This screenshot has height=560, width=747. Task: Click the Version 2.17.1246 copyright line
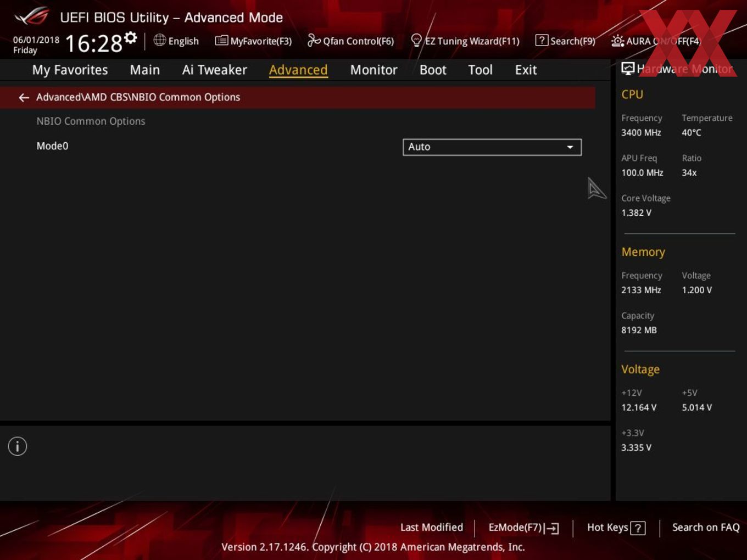tap(373, 547)
